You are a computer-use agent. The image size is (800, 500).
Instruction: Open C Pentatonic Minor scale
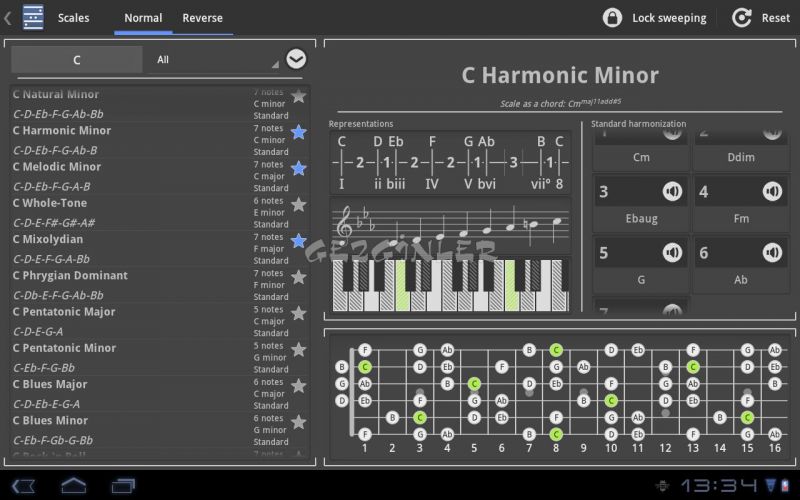[x=160, y=357]
